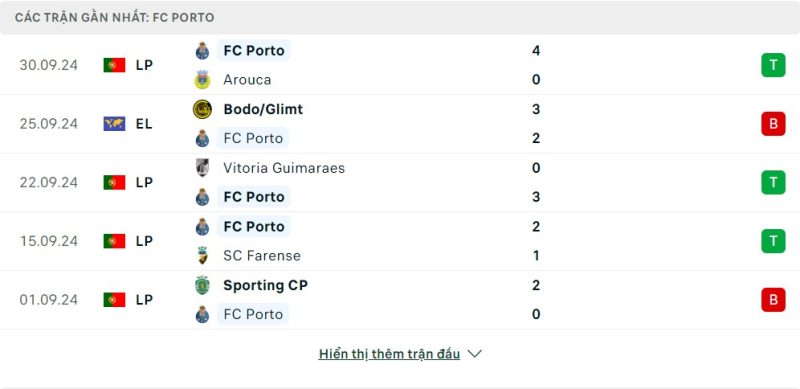Image resolution: width=800 pixels, height=389 pixels.
Task: Click the red B badge for the Bodo/Glimt match
Action: (x=773, y=124)
